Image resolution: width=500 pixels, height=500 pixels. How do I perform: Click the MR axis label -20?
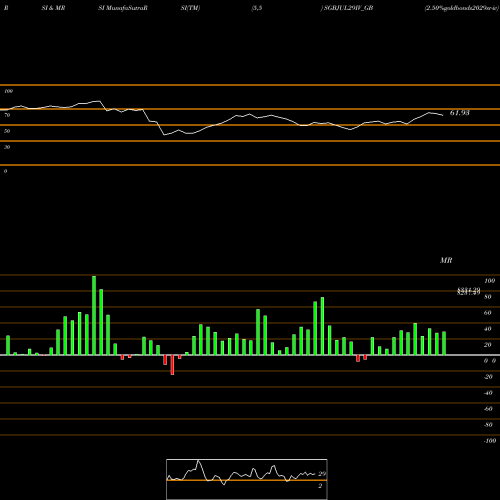pos(488,377)
